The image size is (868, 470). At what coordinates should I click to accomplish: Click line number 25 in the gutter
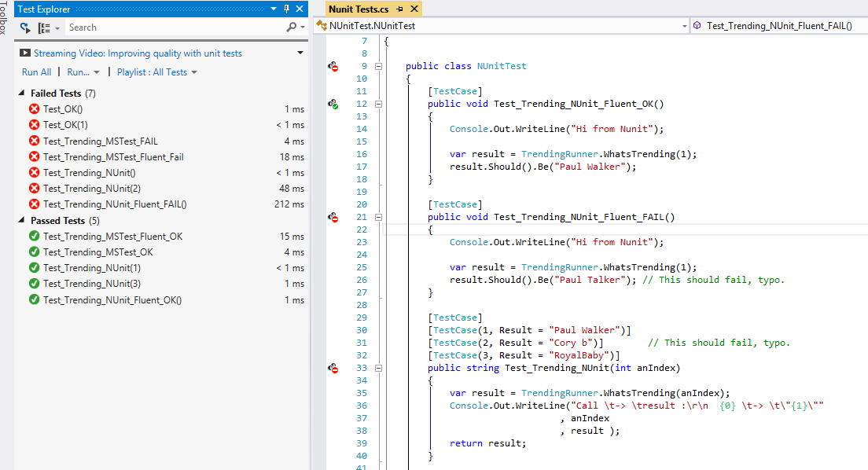[362, 267]
